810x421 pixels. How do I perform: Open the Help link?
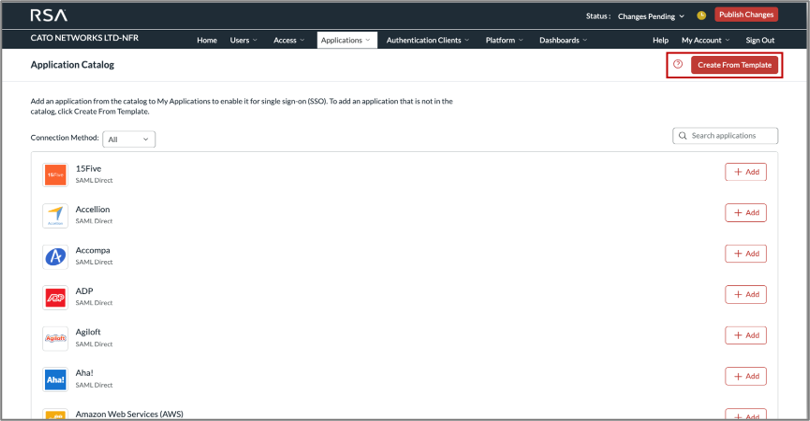660,40
